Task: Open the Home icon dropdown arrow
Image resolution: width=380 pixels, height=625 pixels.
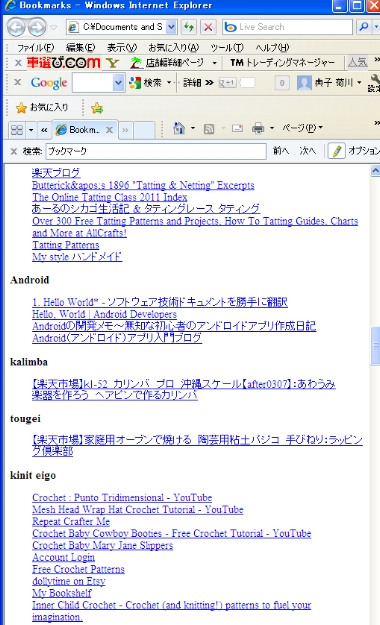Action: pyautogui.click(x=193, y=128)
